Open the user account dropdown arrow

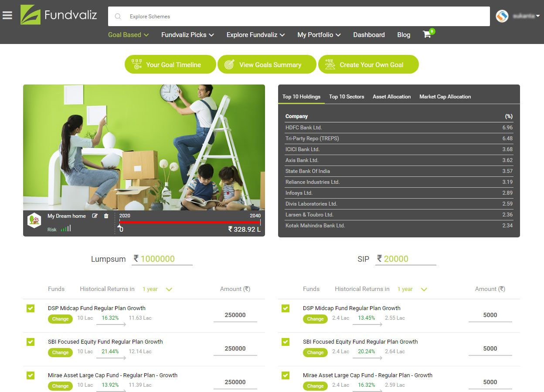538,16
